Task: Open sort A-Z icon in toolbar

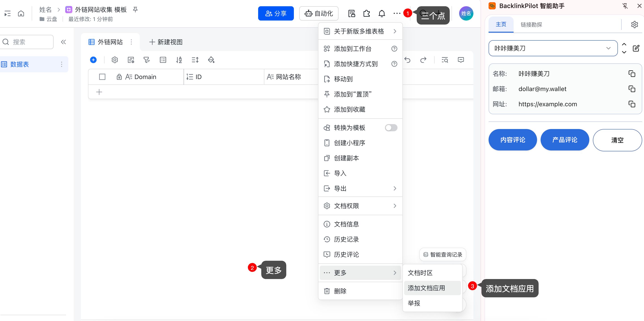Action: pos(179,60)
